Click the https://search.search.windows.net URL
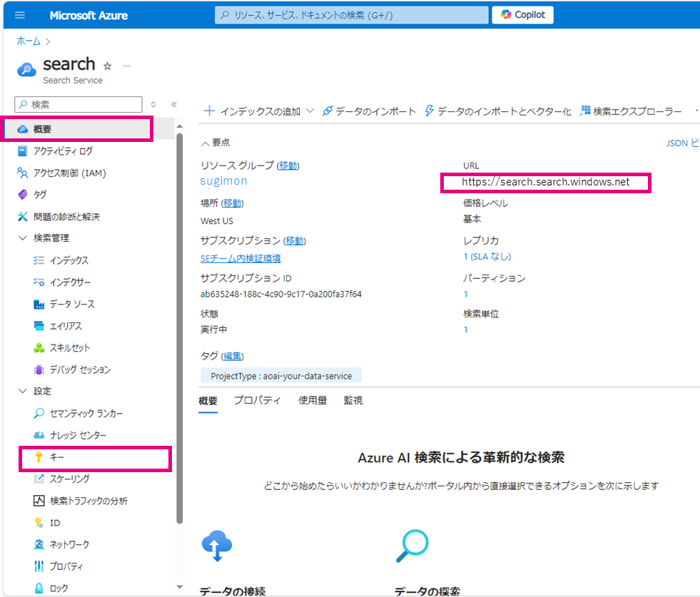700x597 pixels. click(x=546, y=182)
